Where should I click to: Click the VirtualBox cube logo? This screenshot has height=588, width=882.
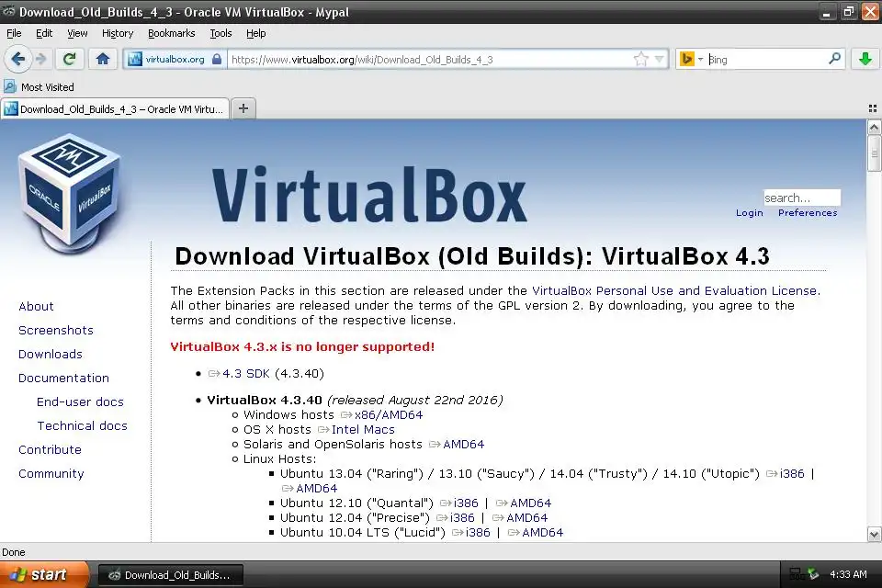coord(71,193)
